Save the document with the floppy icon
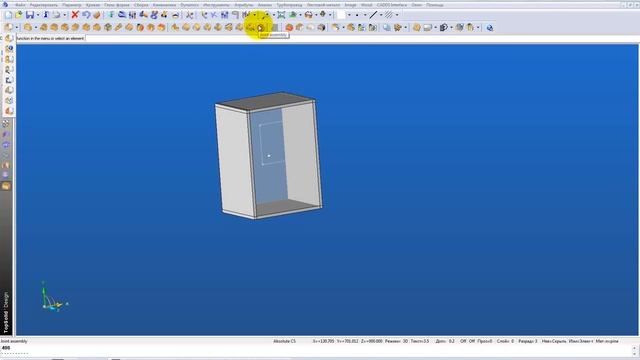 coord(30,15)
